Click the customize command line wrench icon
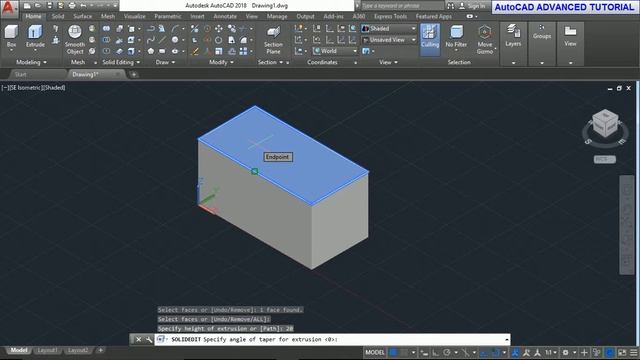 tap(149, 339)
